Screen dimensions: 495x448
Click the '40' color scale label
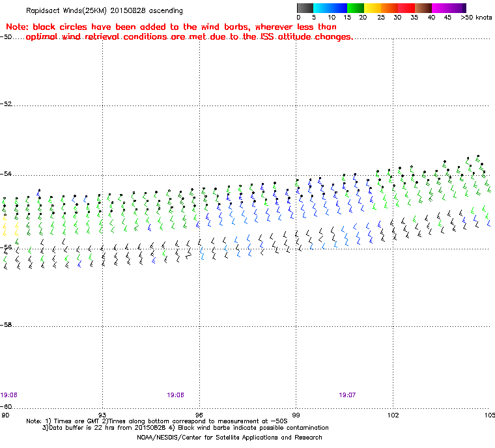pyautogui.click(x=431, y=18)
